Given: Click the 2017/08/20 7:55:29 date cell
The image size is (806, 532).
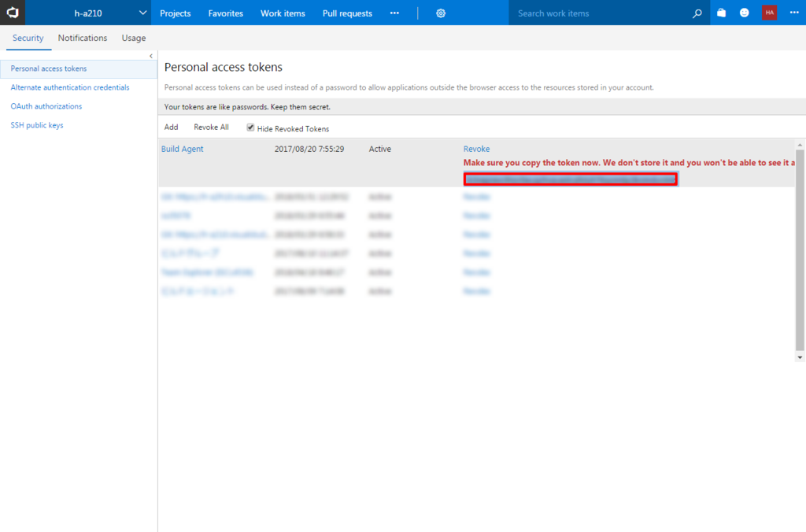Looking at the screenshot, I should pos(309,149).
